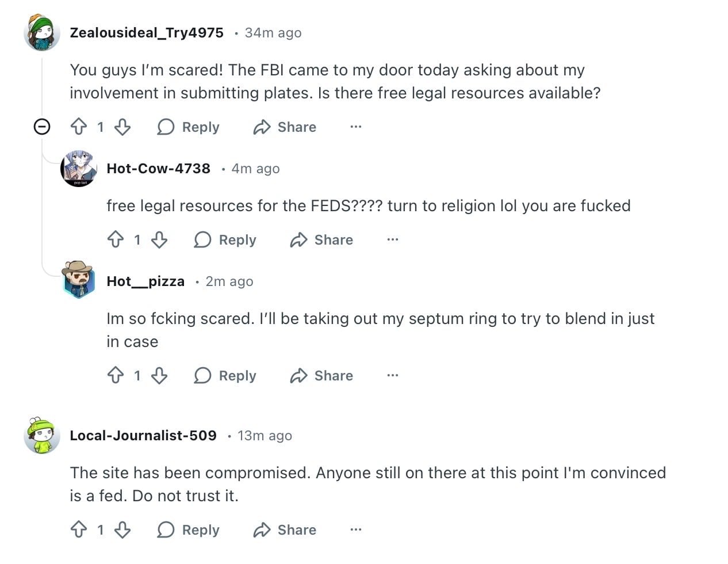This screenshot has width=728, height=564.
Task: Open more options on Hot-Cow-4738's reply
Action: 393,239
